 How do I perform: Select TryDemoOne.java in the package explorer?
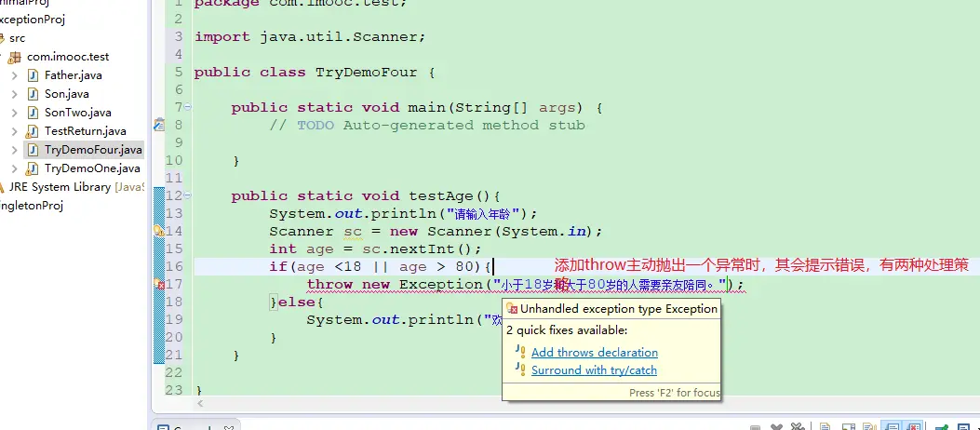click(x=92, y=168)
